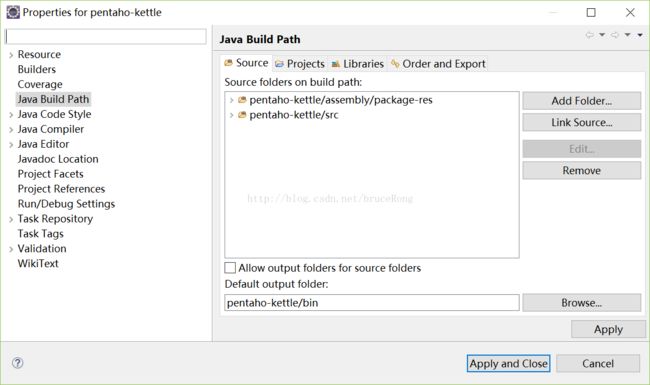Click the package-res source folder icon

242,100
